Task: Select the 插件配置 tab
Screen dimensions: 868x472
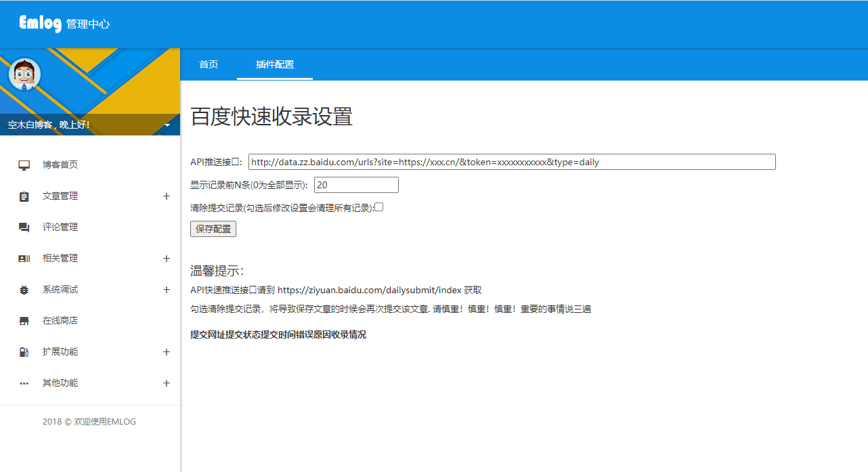Action: click(274, 64)
